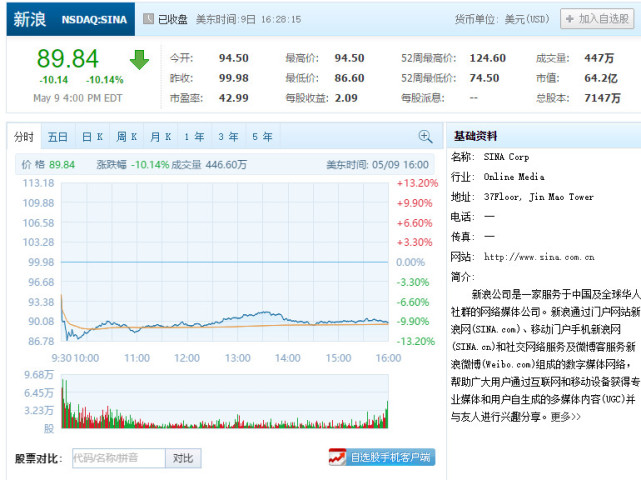Click the +13.20% axis label
This screenshot has height=480, width=641.
click(x=417, y=183)
